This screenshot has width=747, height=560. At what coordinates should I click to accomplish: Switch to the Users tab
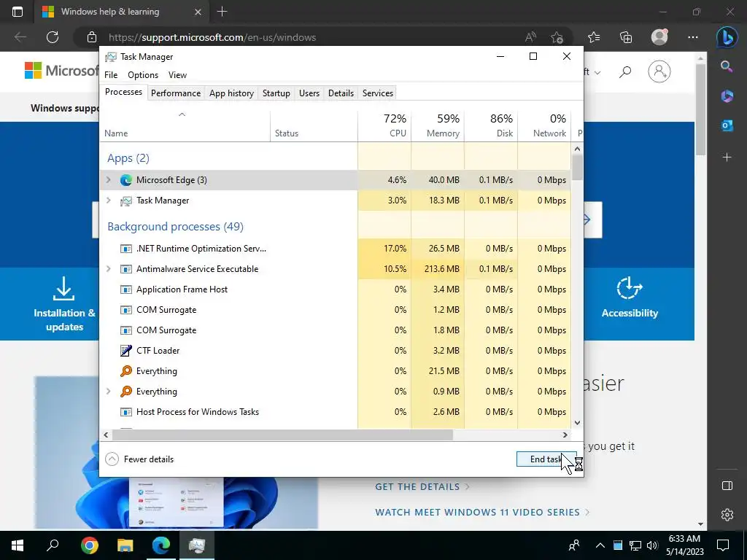pos(309,93)
